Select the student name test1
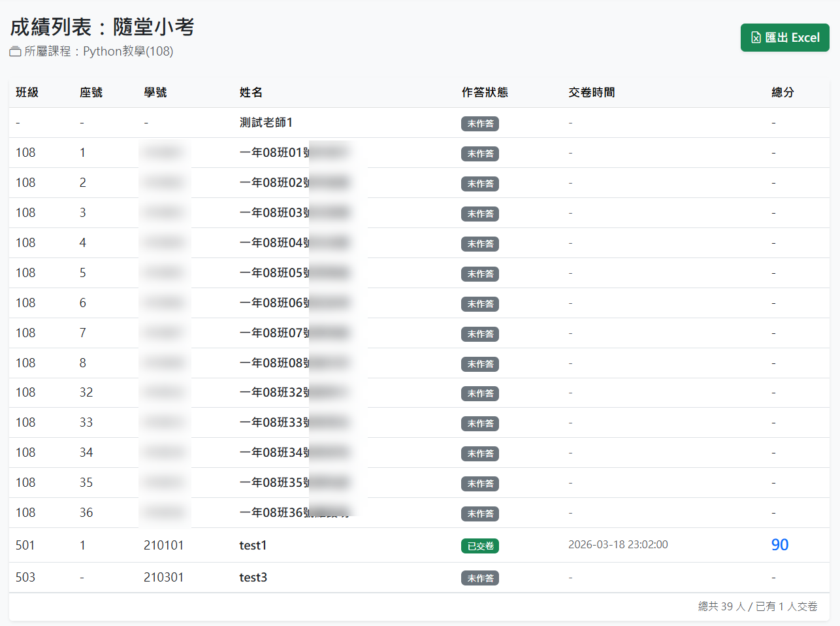 pyautogui.click(x=253, y=546)
